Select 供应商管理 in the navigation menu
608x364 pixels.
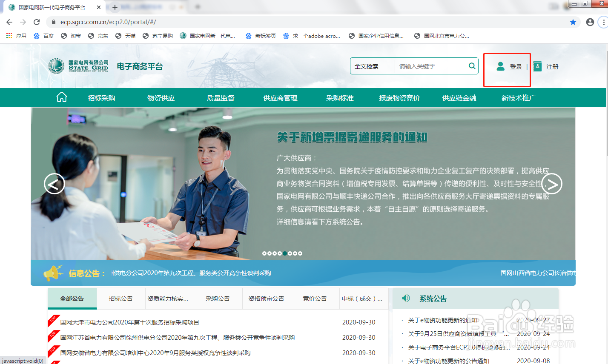coord(280,97)
